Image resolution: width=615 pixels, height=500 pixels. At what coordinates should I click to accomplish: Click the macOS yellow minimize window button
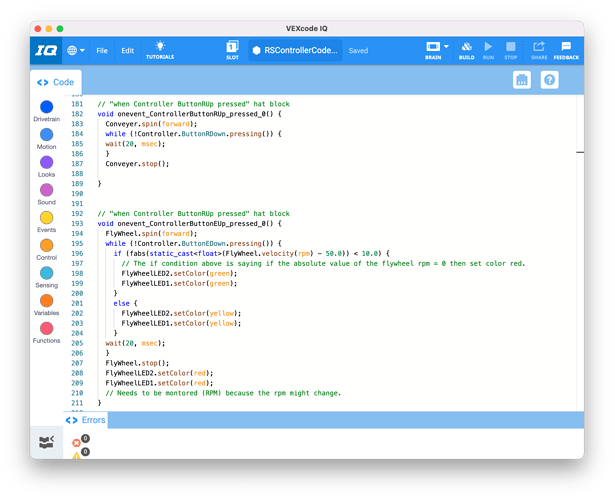point(49,29)
